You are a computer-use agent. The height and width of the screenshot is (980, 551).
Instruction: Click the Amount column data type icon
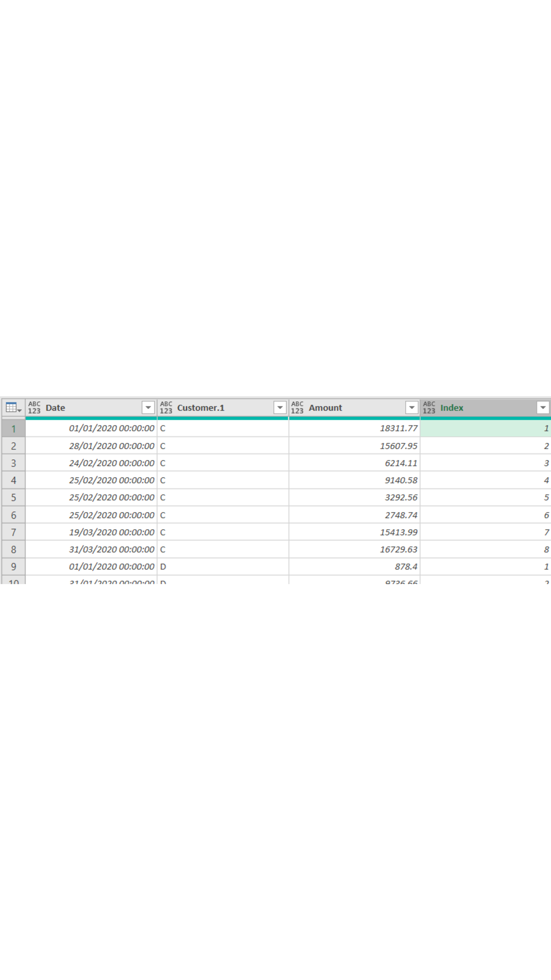click(297, 407)
